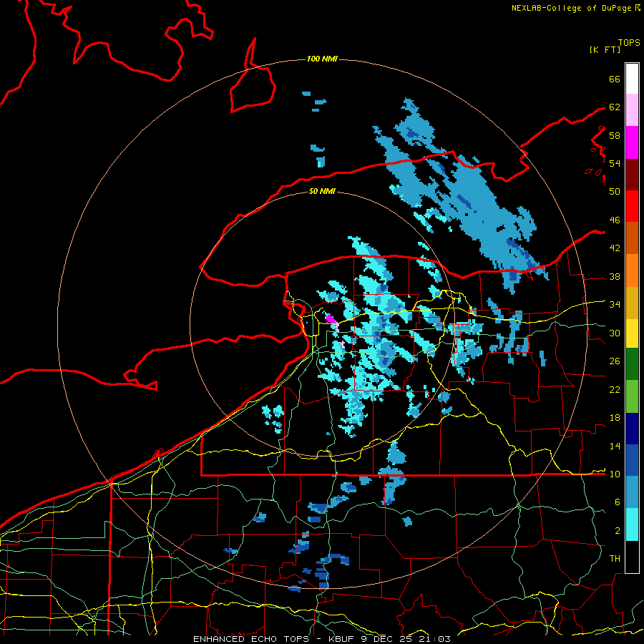Screen dimensions: 644x644
Task: Click the '34' legend value
Action: coord(615,305)
